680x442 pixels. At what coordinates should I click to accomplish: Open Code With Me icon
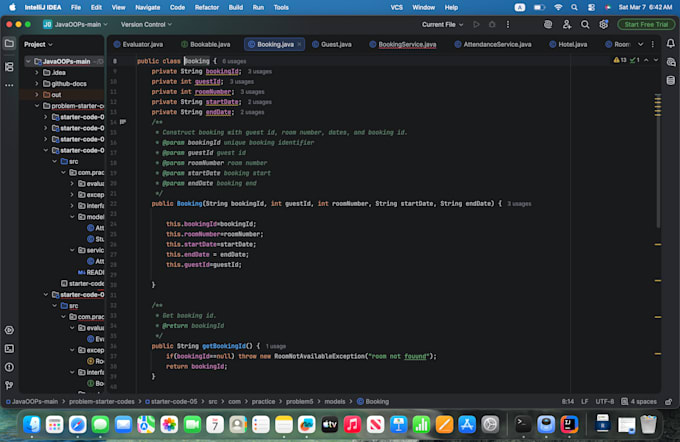(x=566, y=25)
